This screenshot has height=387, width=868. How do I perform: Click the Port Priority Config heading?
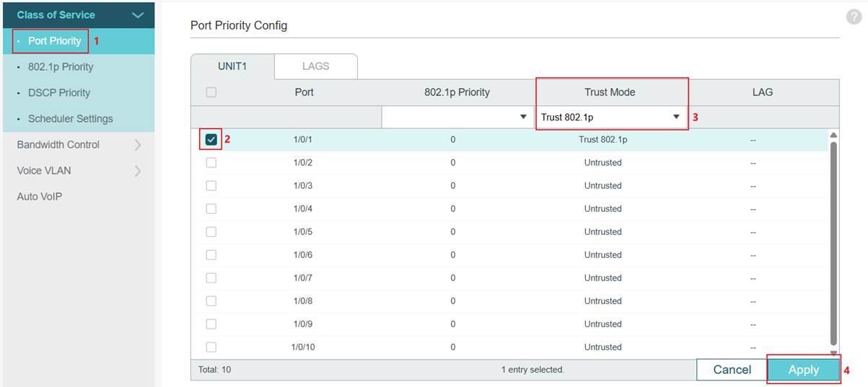coord(239,26)
